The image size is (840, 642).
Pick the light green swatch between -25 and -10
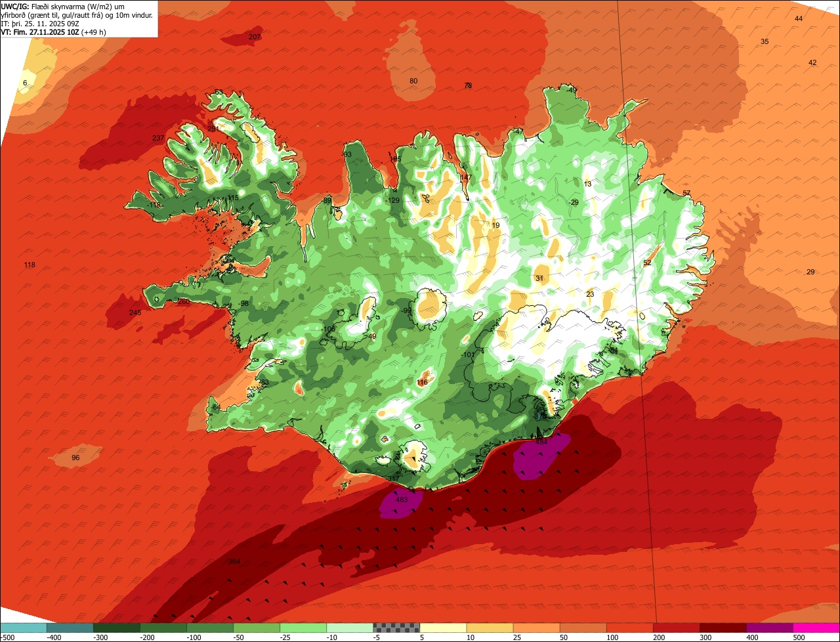[x=304, y=628]
